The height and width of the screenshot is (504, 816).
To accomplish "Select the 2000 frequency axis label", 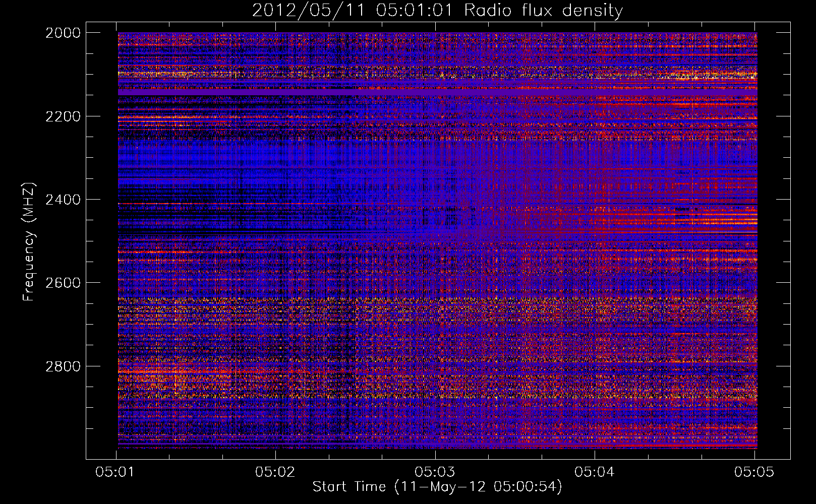I will (x=63, y=33).
